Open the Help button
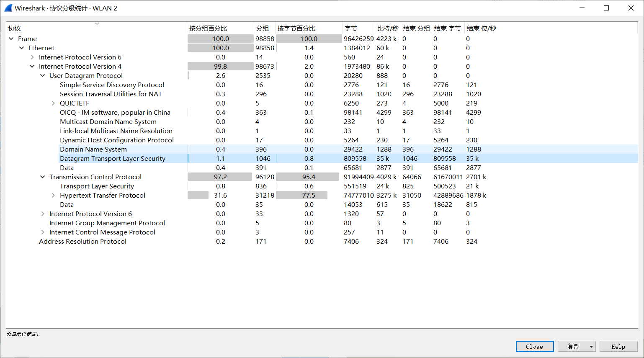This screenshot has height=358, width=644. click(x=618, y=346)
